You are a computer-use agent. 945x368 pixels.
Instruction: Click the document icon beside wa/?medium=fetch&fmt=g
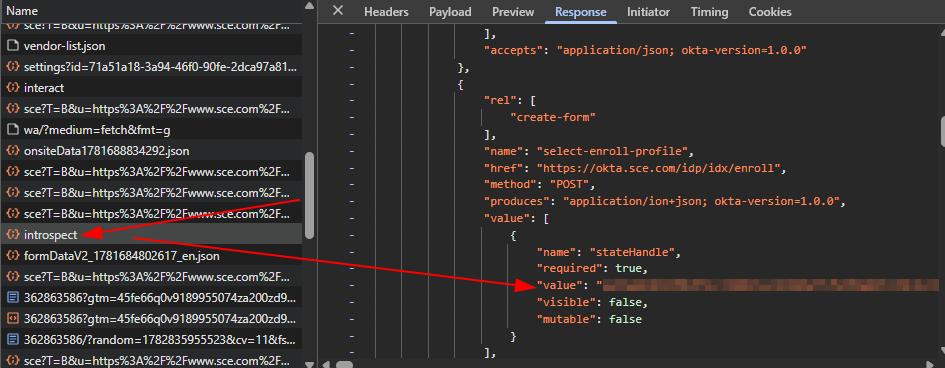coord(12,130)
